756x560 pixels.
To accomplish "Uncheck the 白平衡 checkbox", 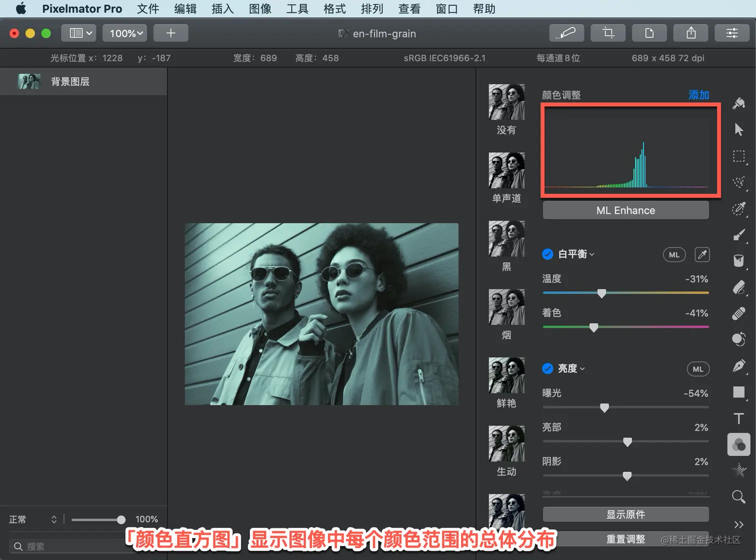I will [547, 254].
